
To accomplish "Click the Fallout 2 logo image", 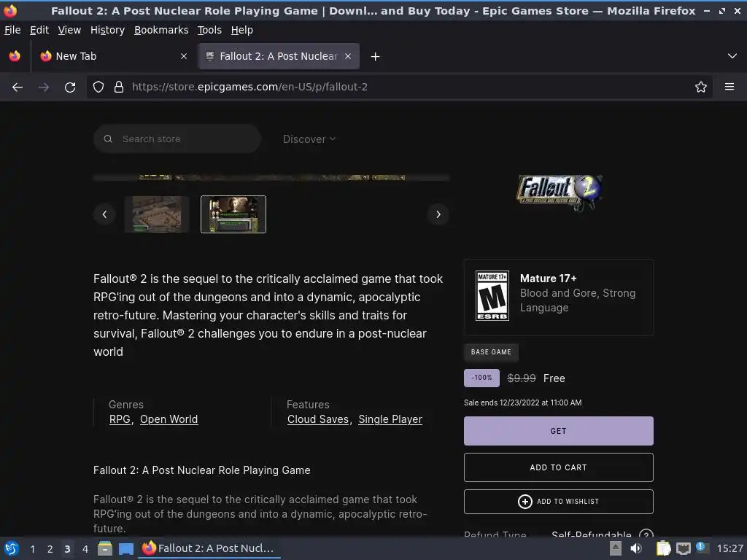I will tap(559, 192).
